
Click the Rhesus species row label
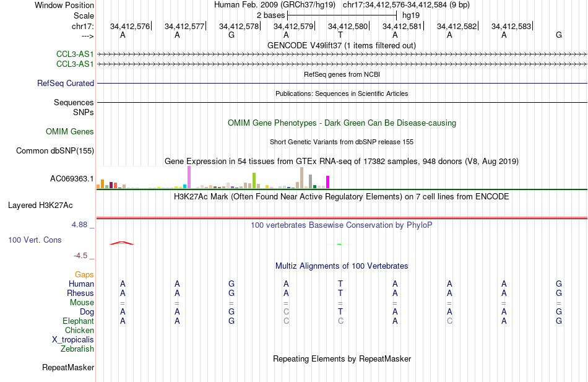coord(80,293)
